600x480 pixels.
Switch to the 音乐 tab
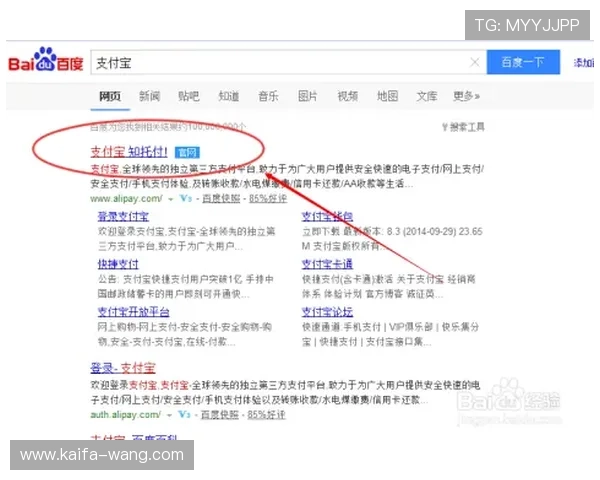coord(268,96)
